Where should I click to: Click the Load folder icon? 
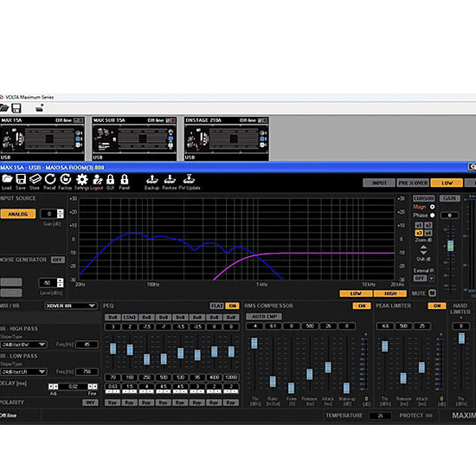click(7, 179)
